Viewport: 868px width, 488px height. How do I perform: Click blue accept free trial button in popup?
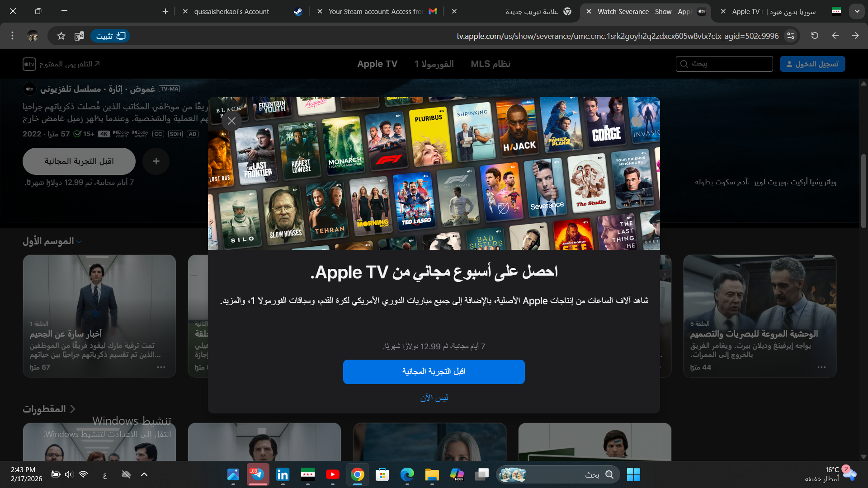(x=434, y=371)
